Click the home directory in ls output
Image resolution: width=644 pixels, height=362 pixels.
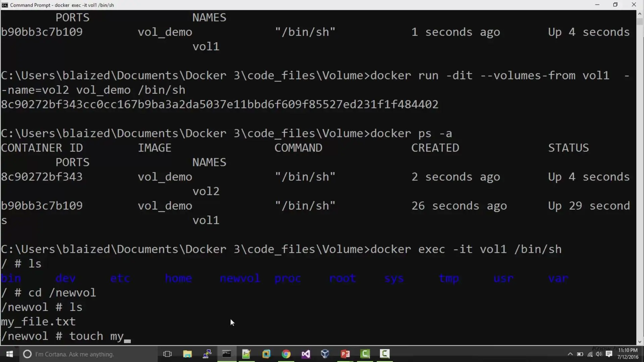pos(178,278)
